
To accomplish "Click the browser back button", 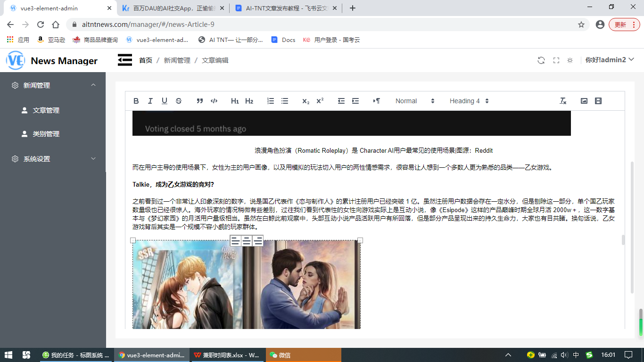I will tap(10, 25).
